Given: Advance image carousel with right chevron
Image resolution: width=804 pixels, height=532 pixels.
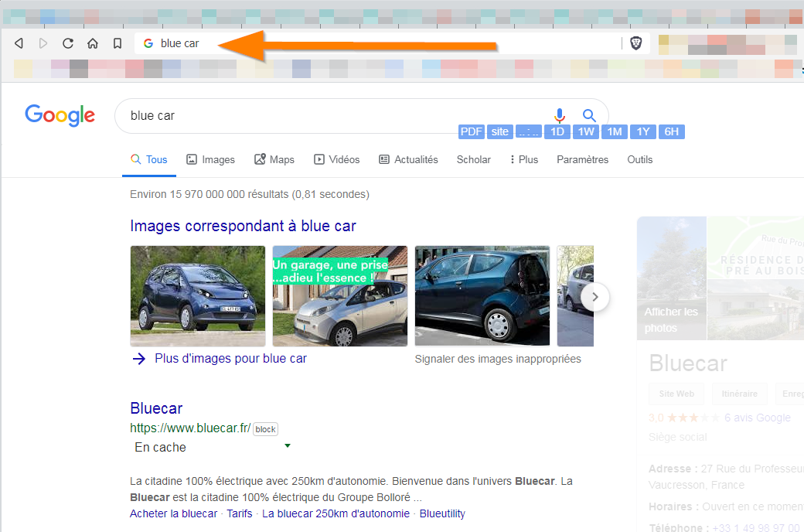Looking at the screenshot, I should (594, 296).
